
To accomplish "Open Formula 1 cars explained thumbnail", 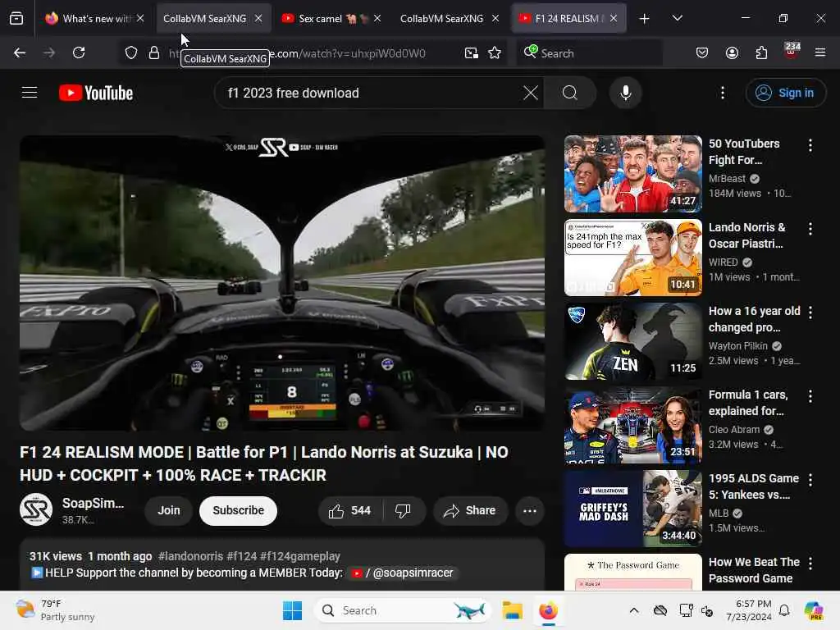I will (632, 425).
